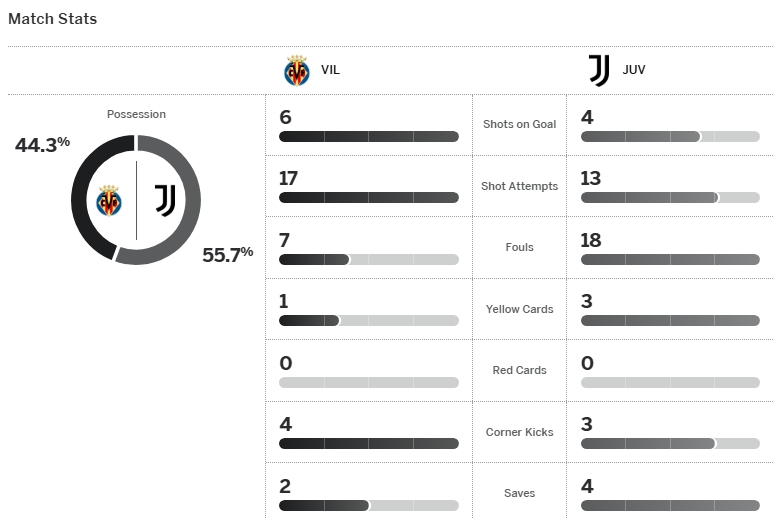This screenshot has height=519, width=780.
Task: Click the Possession label above the donut
Action: [136, 114]
